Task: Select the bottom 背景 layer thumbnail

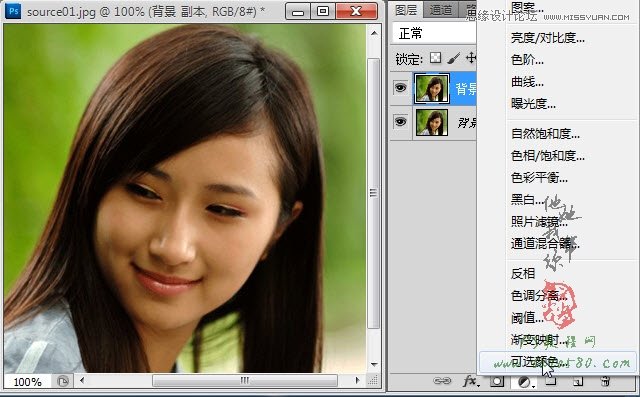Action: click(431, 122)
